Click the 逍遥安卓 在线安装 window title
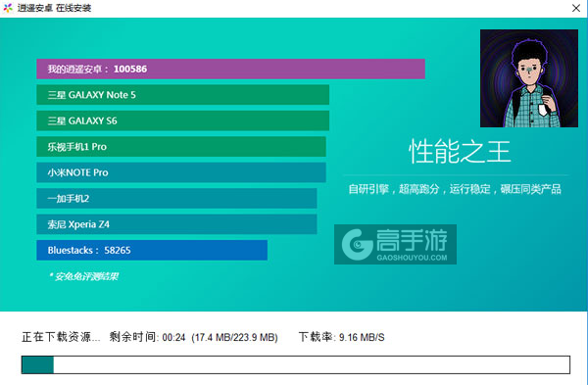The height and width of the screenshot is (385, 588). [54, 8]
